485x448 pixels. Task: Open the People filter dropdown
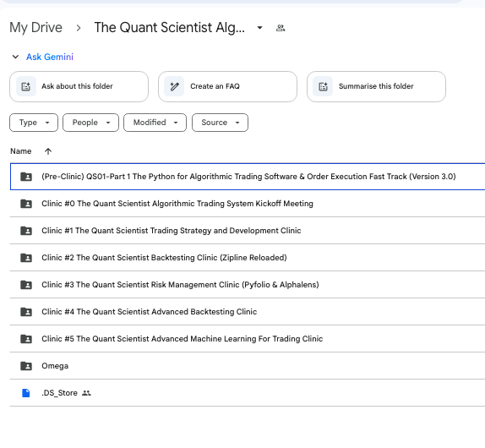[90, 123]
